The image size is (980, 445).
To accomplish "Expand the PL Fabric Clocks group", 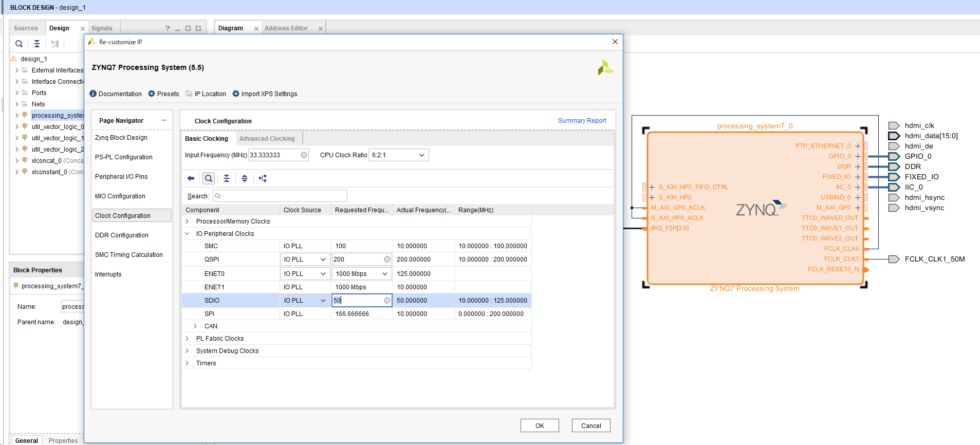I will [x=187, y=339].
